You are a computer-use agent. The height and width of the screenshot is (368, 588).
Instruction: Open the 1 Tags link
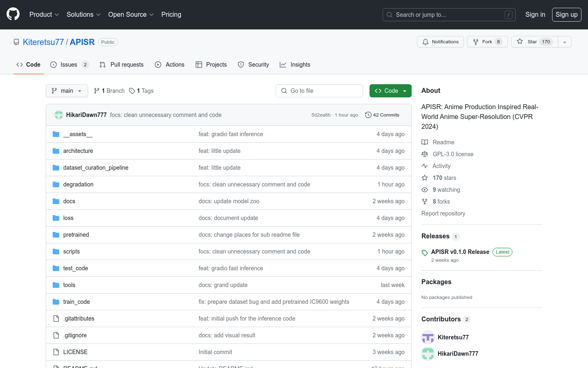(141, 91)
